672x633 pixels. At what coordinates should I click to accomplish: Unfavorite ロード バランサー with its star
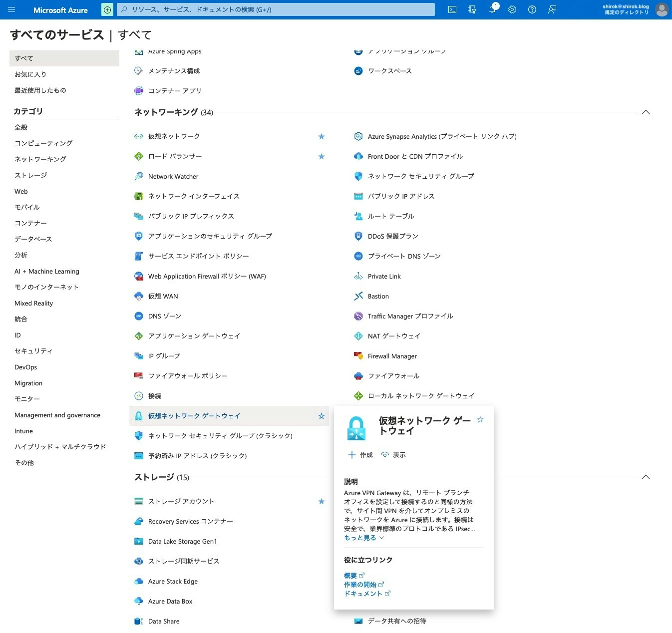322,156
